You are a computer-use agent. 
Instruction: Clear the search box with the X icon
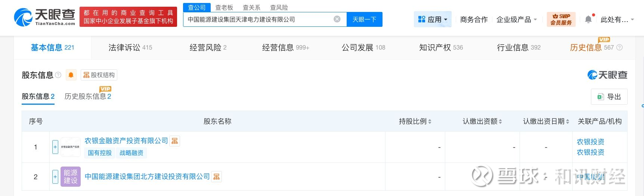pos(337,19)
